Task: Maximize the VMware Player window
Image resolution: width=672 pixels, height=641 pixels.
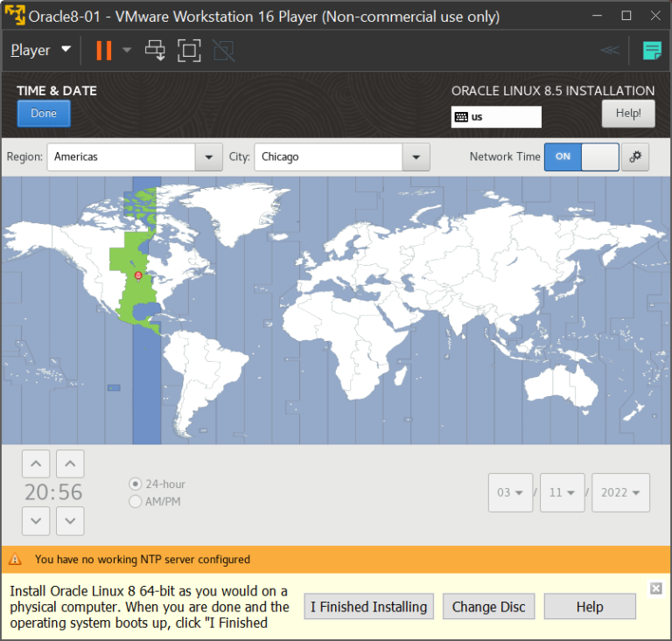Action: 626,16
